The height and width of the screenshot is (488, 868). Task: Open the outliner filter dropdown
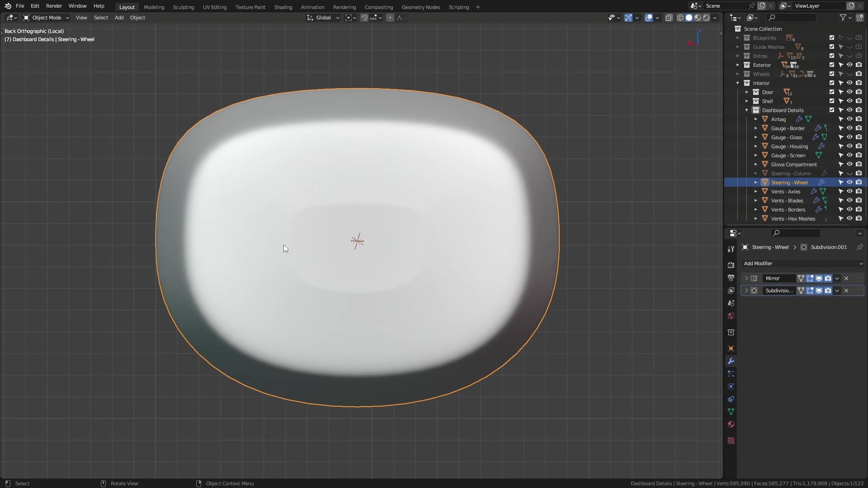coord(845,18)
